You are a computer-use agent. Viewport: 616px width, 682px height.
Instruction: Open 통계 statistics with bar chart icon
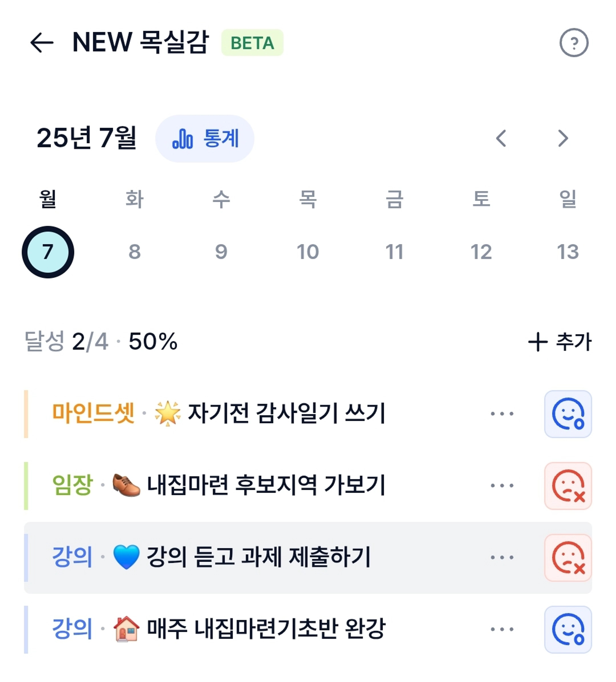(205, 138)
